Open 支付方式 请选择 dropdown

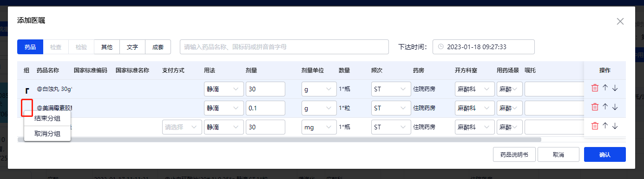(x=182, y=127)
